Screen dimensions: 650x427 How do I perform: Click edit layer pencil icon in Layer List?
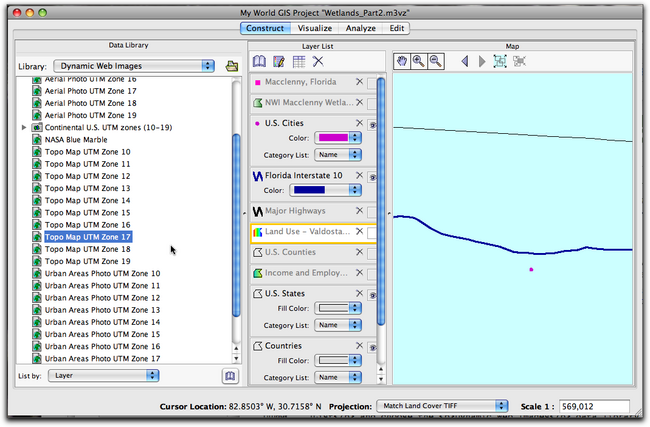[x=279, y=62]
